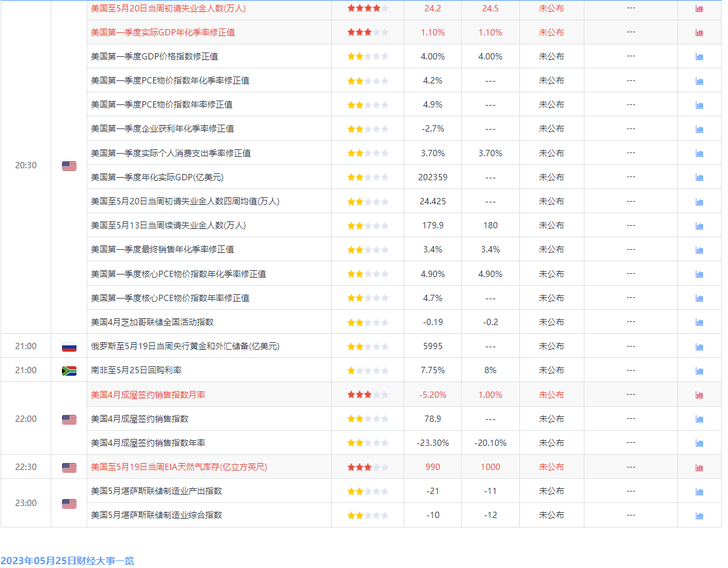
Task: Open 美国第一季度实际GDP年化季率修正值 indicator
Action: coord(163,32)
